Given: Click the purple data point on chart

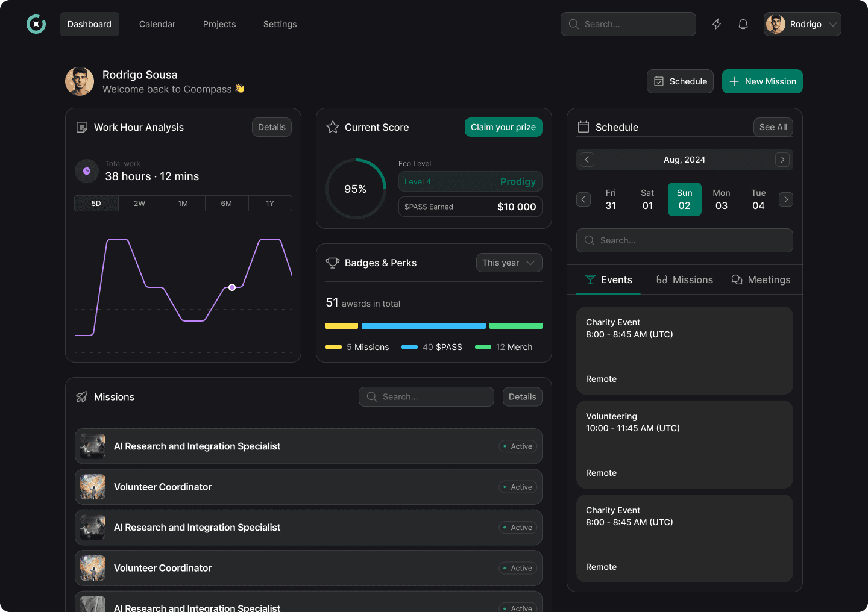Looking at the screenshot, I should [x=232, y=287].
